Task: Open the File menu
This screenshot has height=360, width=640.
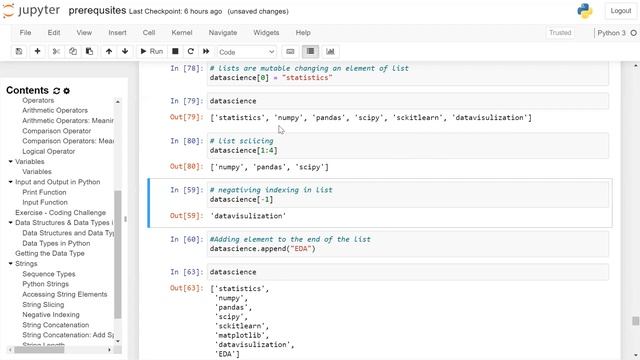Action: tap(25, 33)
